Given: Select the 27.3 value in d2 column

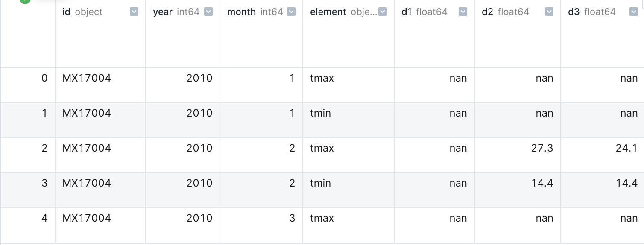Looking at the screenshot, I should 542,148.
